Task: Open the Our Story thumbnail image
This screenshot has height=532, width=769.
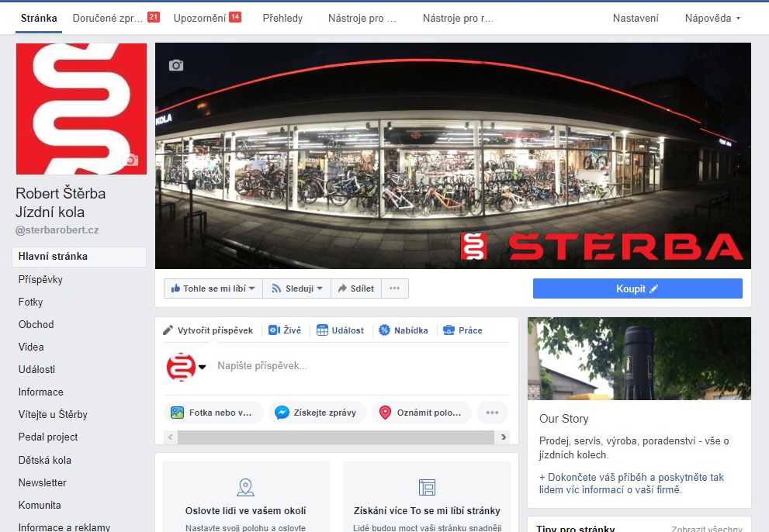Action: click(639, 358)
